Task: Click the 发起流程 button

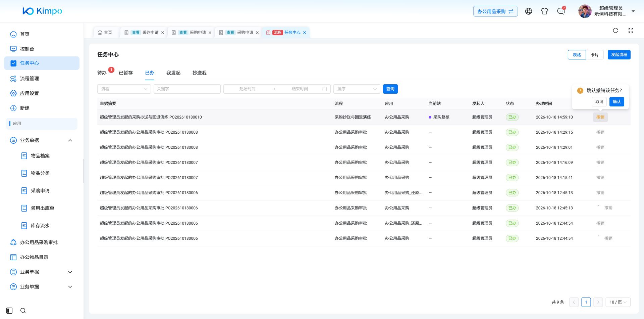Action: click(x=619, y=55)
